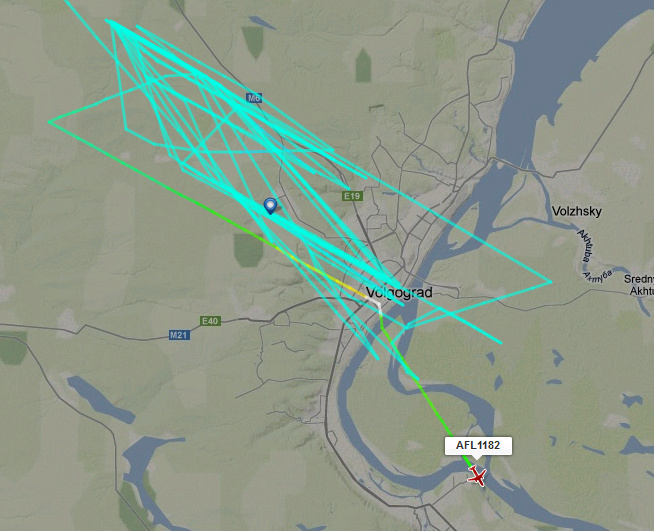Select the Volzhsky city label
Screen dimensions: 654x531
pyautogui.click(x=576, y=211)
